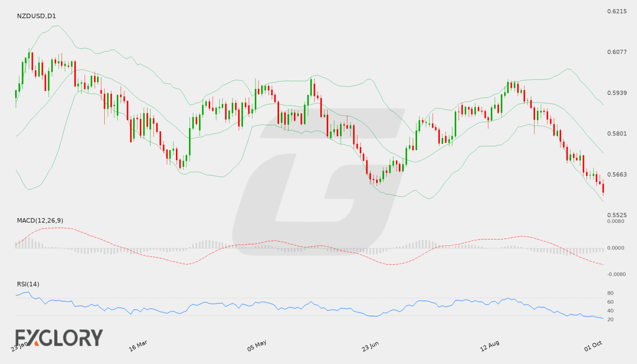Viewport: 637px width, 364px height.
Task: Click the RSI 20 level label
Action: point(610,319)
